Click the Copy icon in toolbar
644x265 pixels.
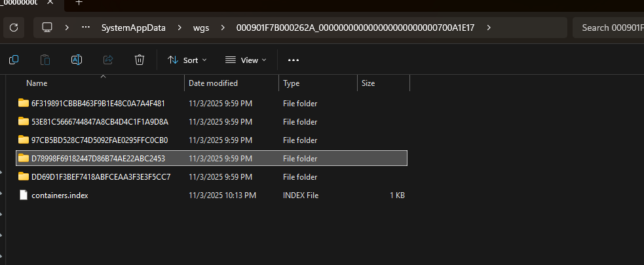pyautogui.click(x=14, y=60)
